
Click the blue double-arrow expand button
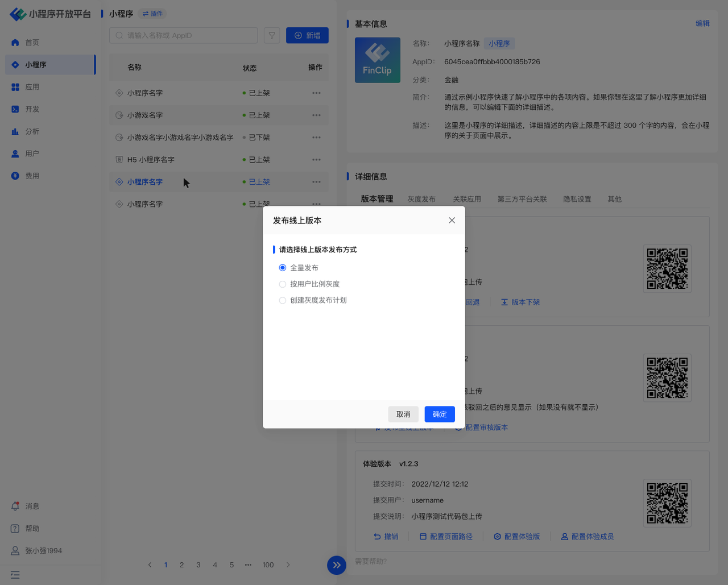coord(337,565)
